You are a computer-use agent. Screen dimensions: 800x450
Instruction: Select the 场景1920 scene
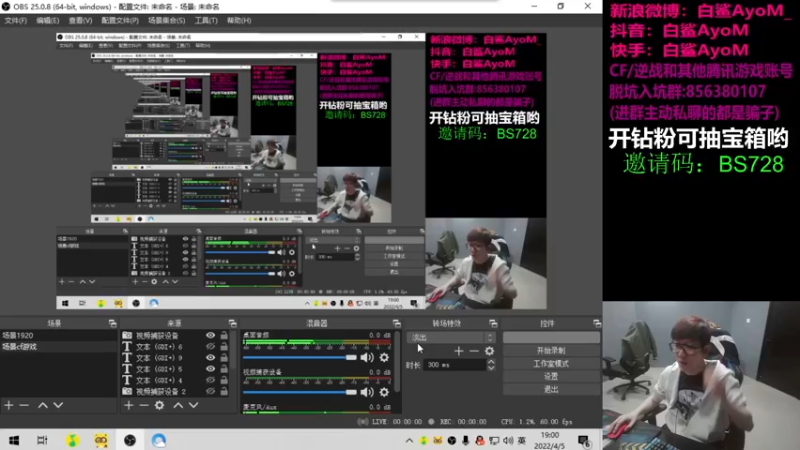tap(58, 335)
